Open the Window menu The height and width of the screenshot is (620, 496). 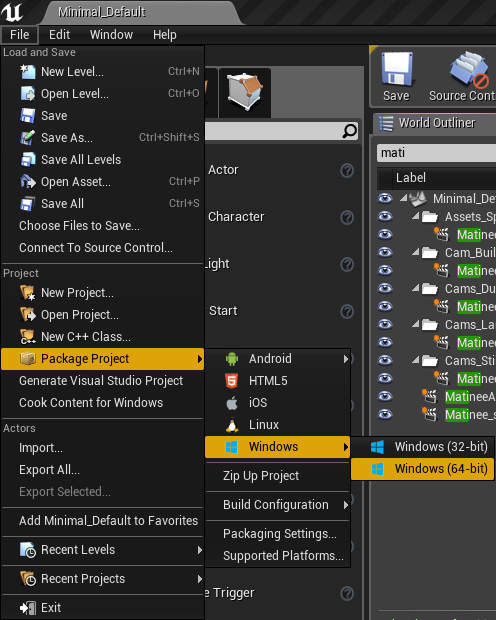coord(111,35)
